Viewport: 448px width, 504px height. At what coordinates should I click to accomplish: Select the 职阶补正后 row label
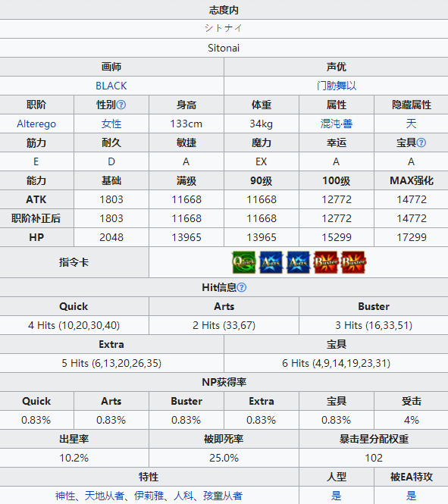point(36,218)
